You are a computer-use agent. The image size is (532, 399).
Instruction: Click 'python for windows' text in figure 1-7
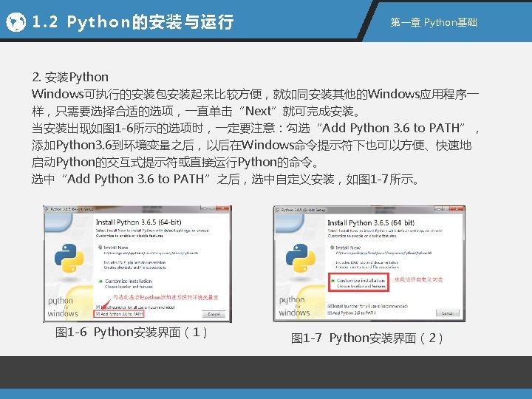coord(294,306)
